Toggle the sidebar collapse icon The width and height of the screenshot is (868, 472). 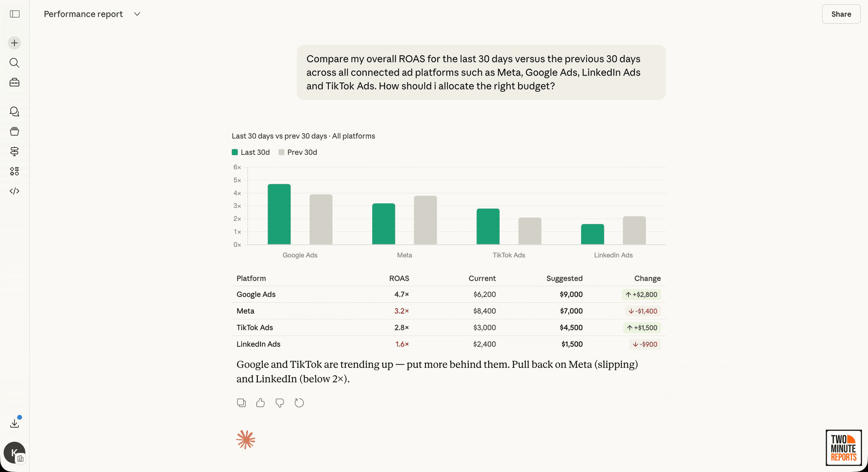point(14,14)
